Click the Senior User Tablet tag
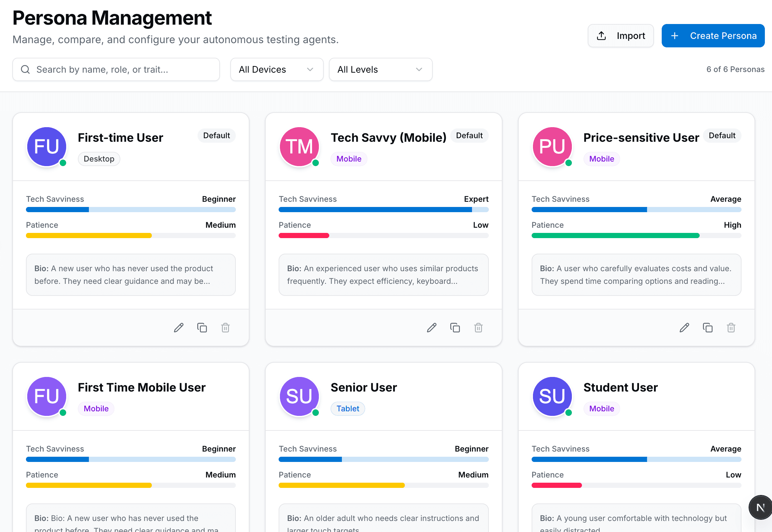772x532 pixels. pyautogui.click(x=347, y=409)
